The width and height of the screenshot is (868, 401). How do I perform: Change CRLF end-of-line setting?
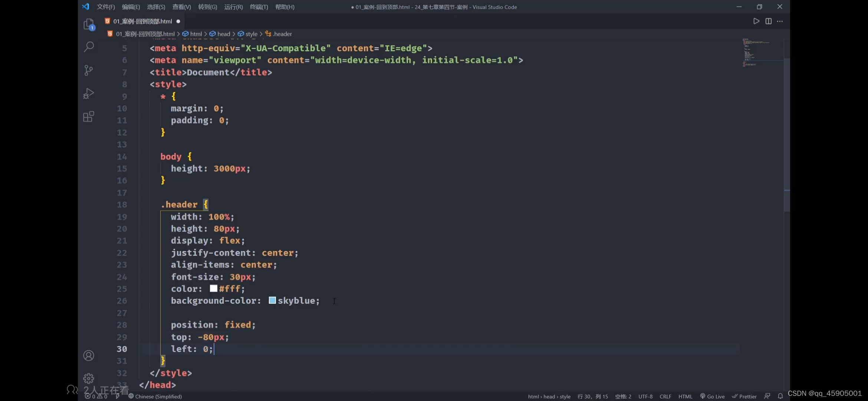click(x=665, y=396)
